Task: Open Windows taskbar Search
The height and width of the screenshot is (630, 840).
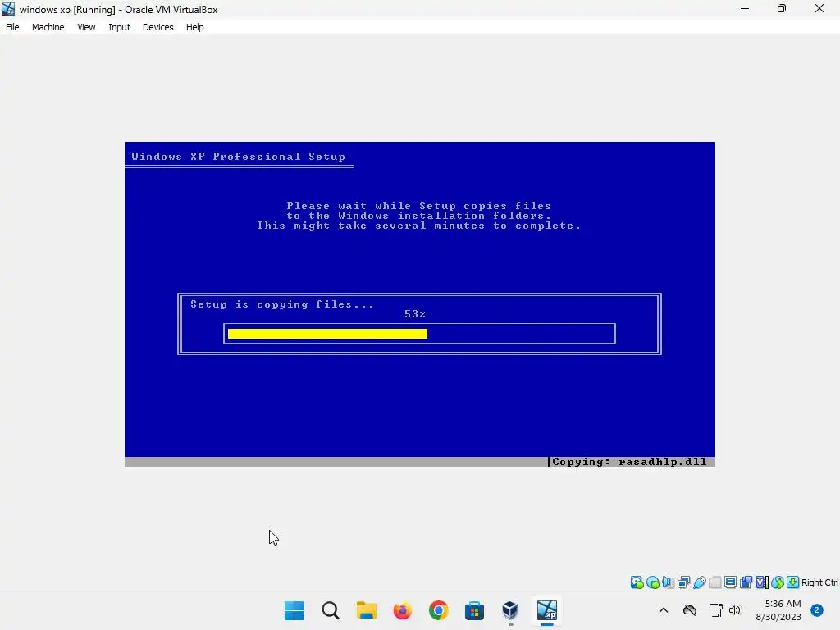Action: tap(330, 610)
